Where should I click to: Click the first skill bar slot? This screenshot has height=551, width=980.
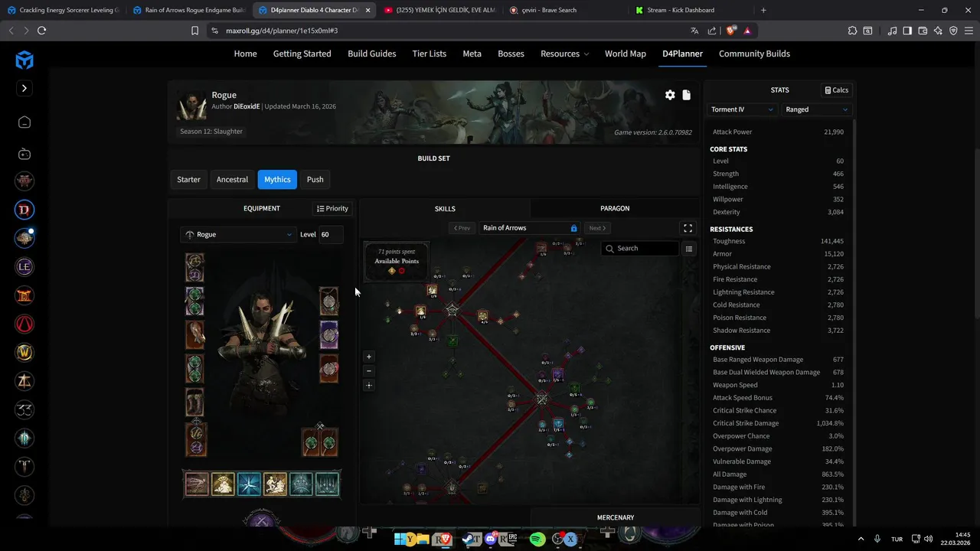[x=197, y=484]
